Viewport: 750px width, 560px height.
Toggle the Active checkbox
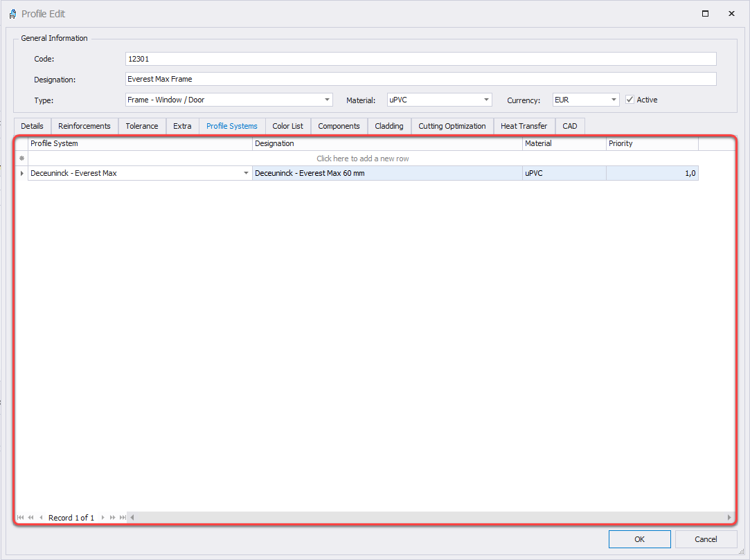point(630,100)
